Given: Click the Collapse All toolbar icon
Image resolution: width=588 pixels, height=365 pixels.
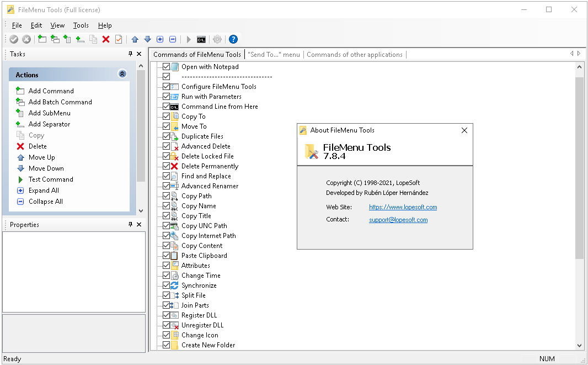Looking at the screenshot, I should coord(173,39).
